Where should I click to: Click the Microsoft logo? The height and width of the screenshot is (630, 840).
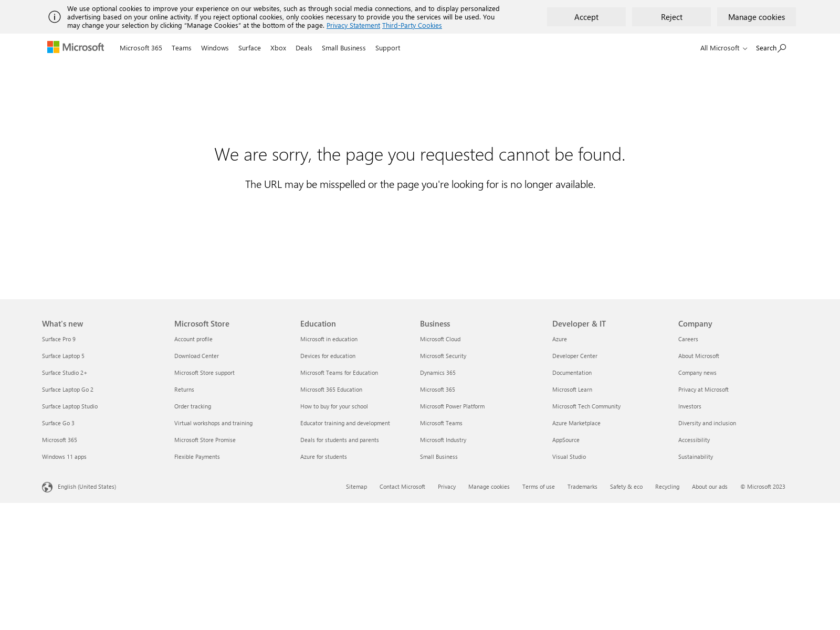click(x=76, y=47)
